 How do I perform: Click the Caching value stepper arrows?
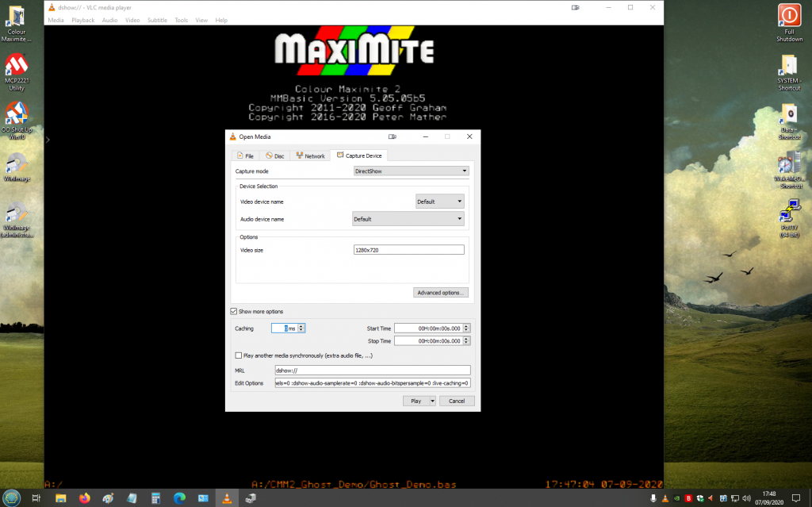pos(301,328)
